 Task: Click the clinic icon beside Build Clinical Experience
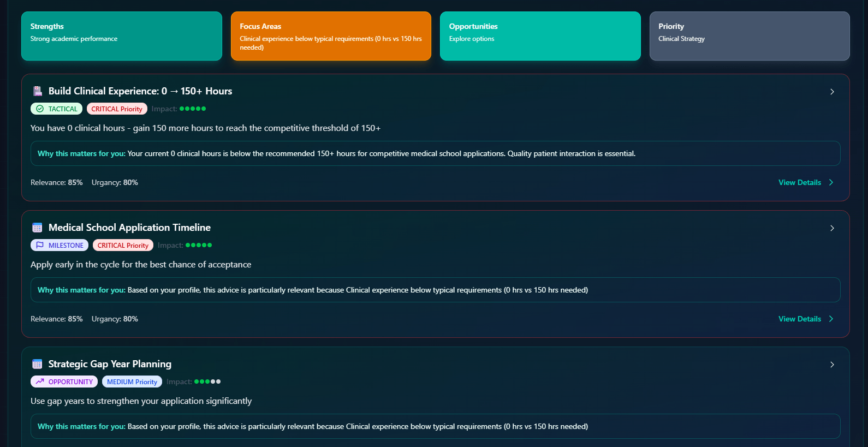[37, 91]
